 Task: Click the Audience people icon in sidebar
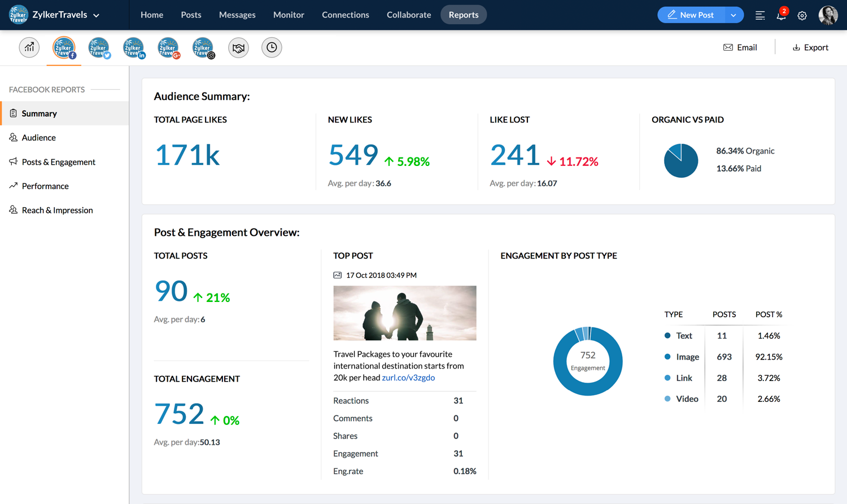tap(13, 137)
